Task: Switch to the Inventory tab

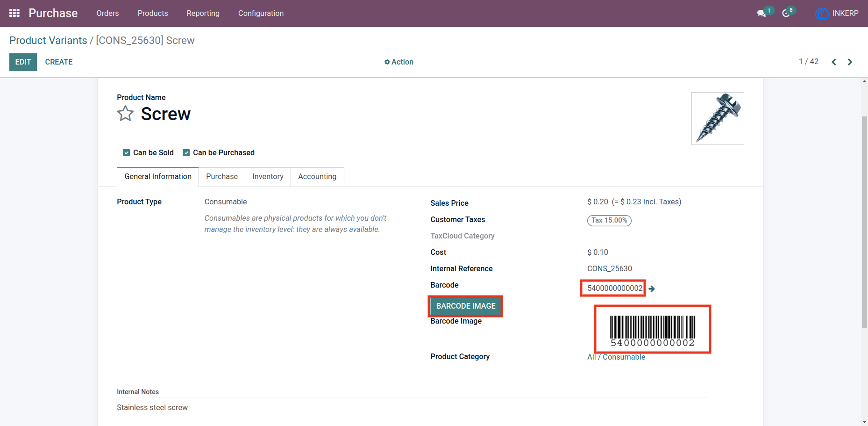Action: pyautogui.click(x=268, y=177)
